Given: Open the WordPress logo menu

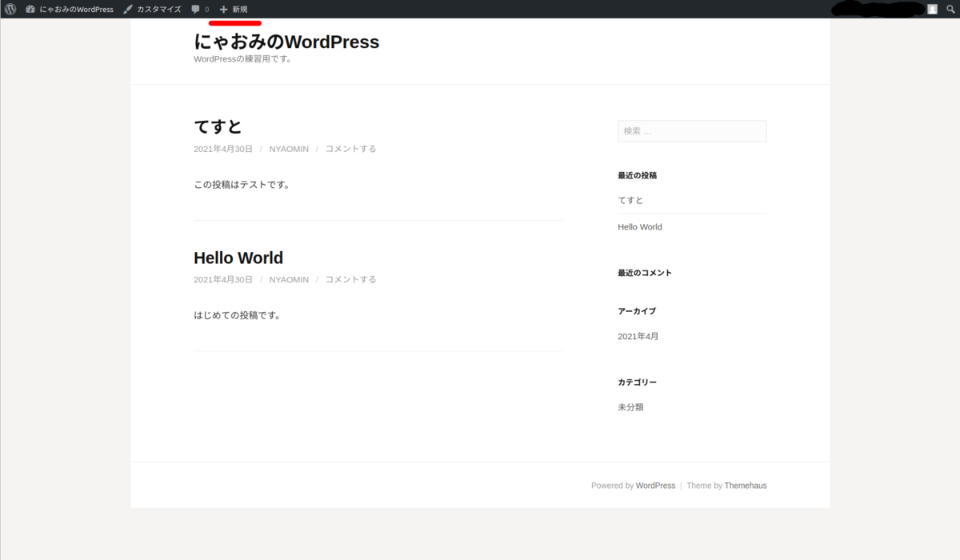Looking at the screenshot, I should pos(10,9).
